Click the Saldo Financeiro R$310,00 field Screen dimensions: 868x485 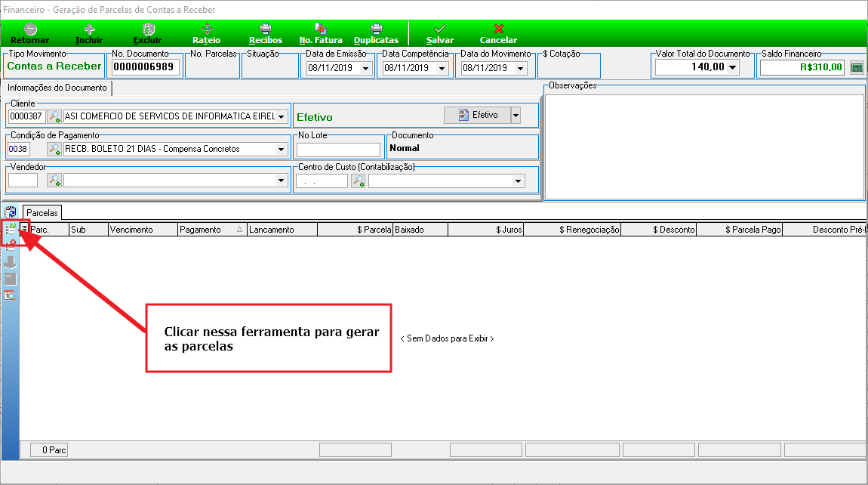point(802,67)
